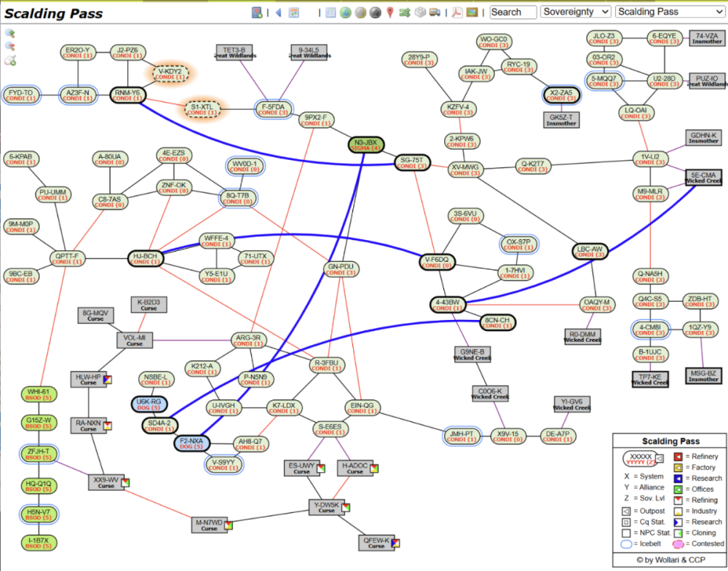
Task: Click the zoom in magnifier icon
Action: click(x=10, y=33)
